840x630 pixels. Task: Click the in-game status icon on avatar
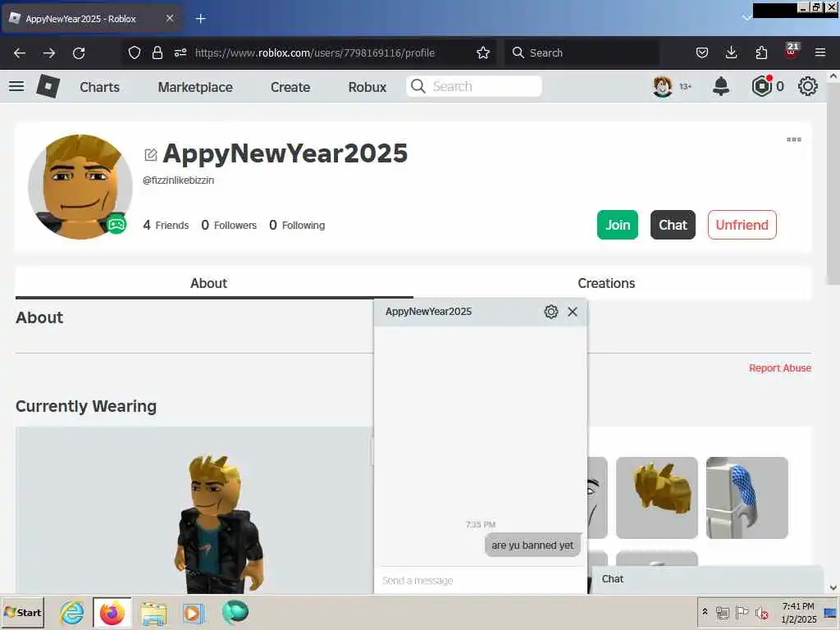pyautogui.click(x=116, y=223)
